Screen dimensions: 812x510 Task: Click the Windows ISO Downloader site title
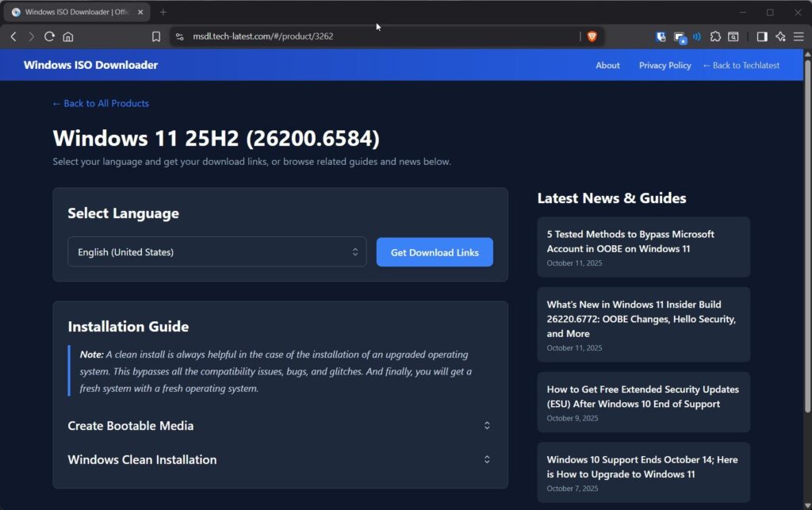[90, 65]
